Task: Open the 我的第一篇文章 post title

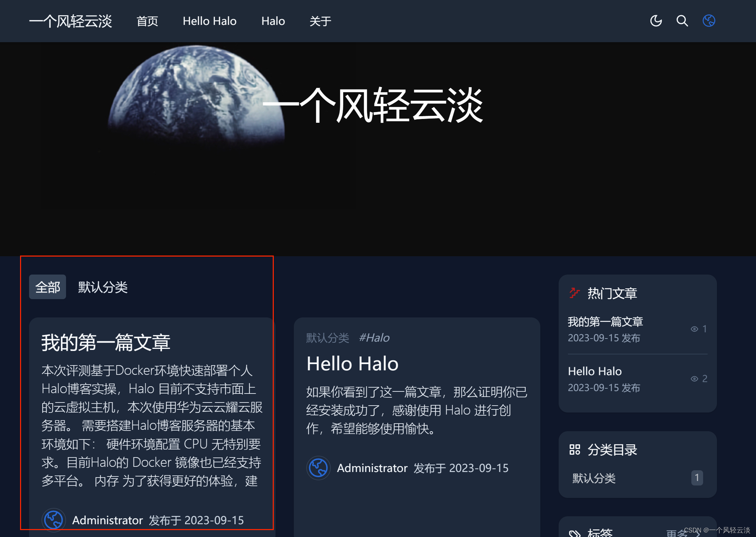Action: [106, 342]
